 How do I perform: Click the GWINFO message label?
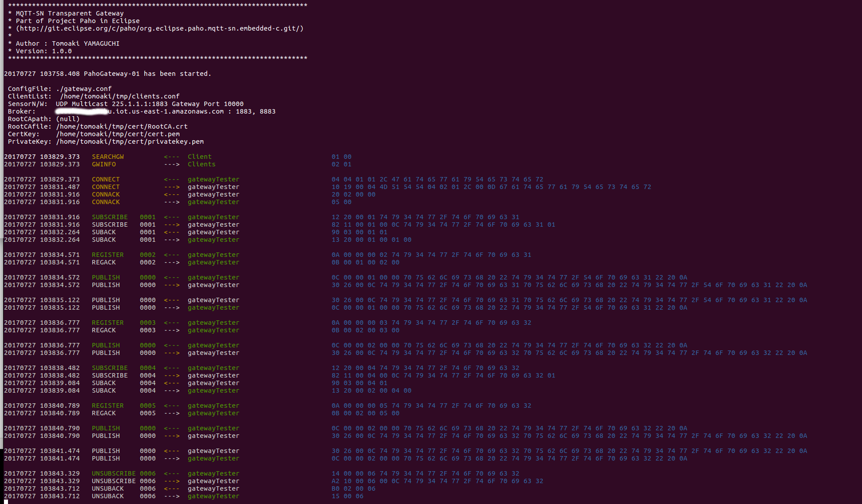pos(104,164)
